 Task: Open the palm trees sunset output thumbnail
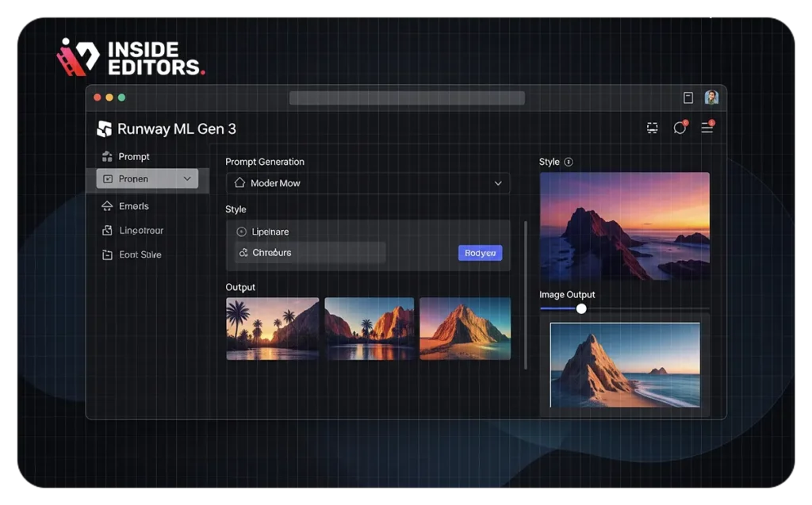pos(273,328)
